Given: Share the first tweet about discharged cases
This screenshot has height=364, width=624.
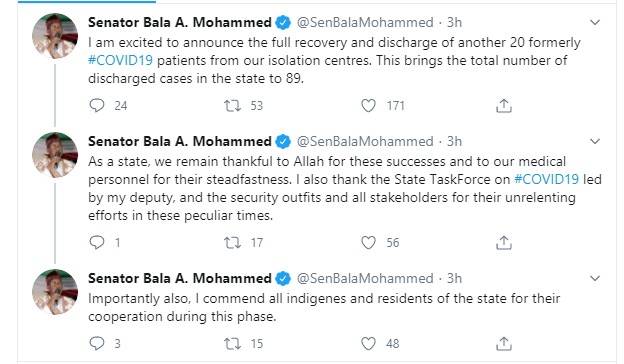Looking at the screenshot, I should coord(504,105).
